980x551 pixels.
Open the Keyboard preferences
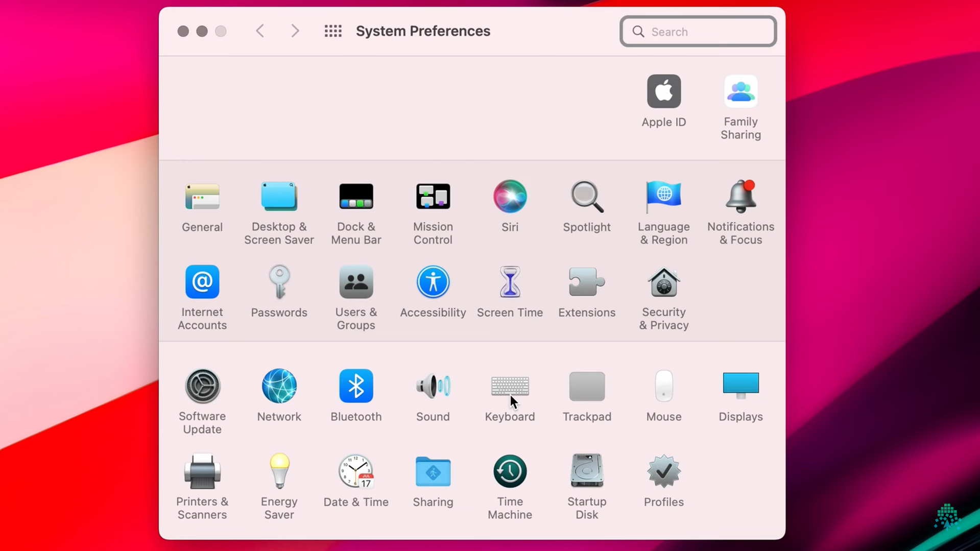click(509, 387)
